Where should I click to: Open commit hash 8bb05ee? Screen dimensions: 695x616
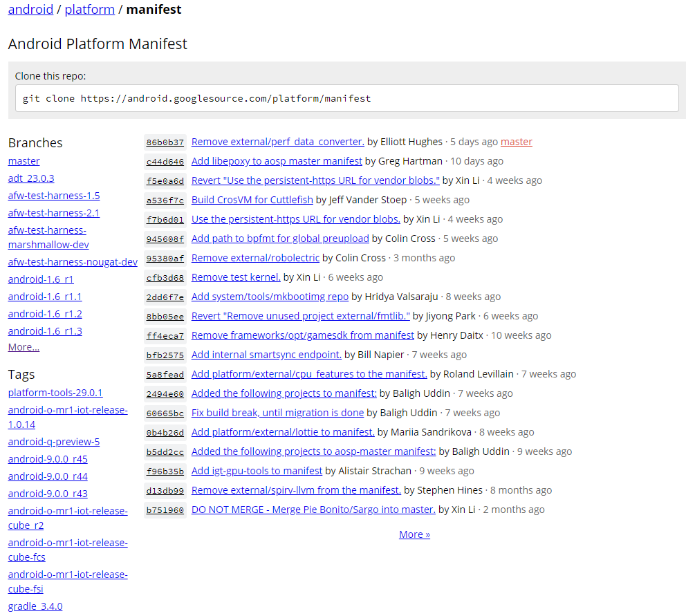(165, 317)
